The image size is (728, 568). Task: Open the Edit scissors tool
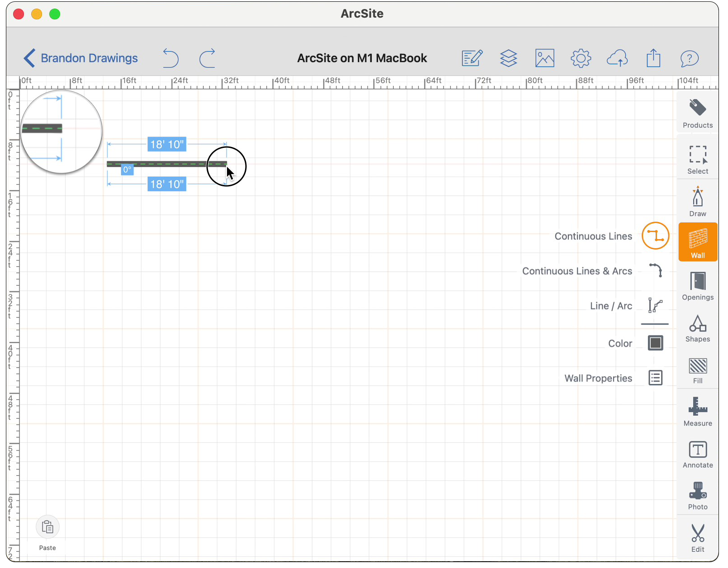[698, 538]
